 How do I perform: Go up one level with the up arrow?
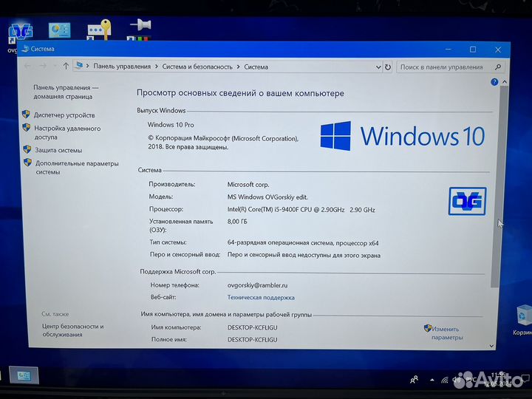(66, 66)
